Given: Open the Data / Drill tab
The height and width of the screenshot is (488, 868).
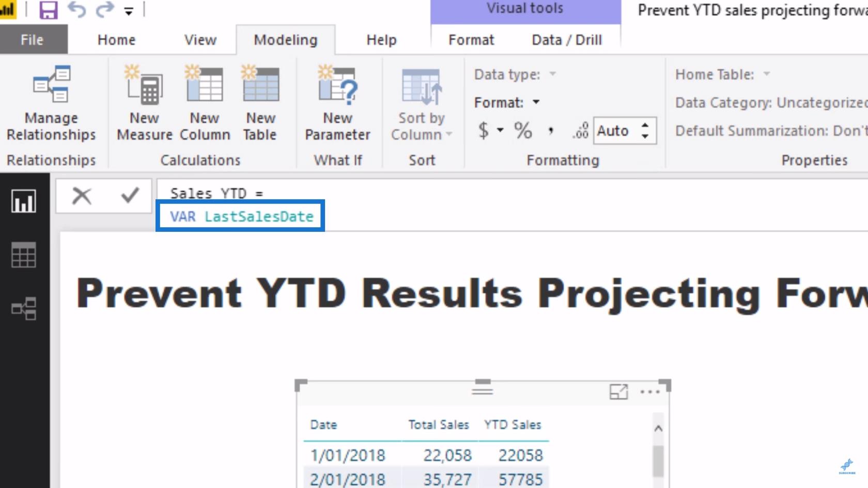Looking at the screenshot, I should click(567, 40).
